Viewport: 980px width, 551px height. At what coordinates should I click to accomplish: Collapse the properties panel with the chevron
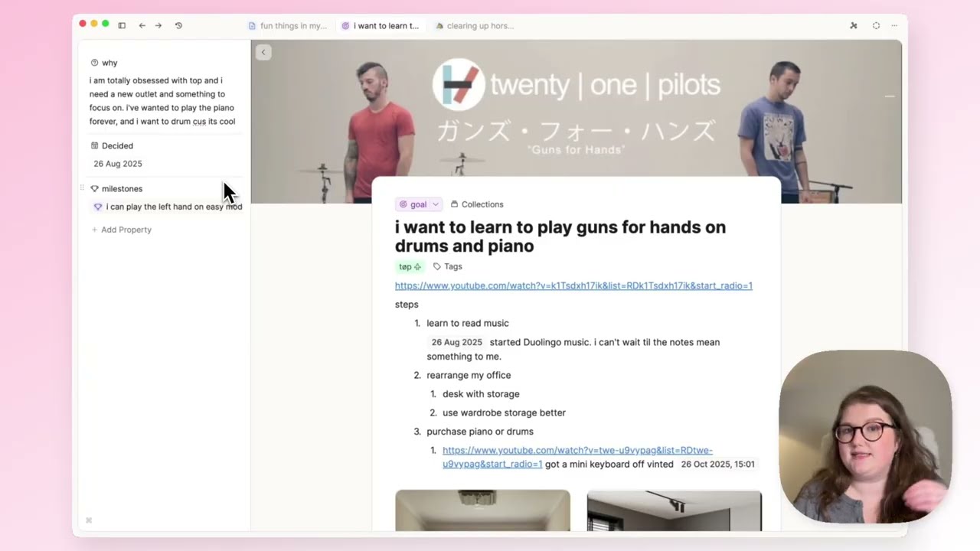(x=263, y=52)
